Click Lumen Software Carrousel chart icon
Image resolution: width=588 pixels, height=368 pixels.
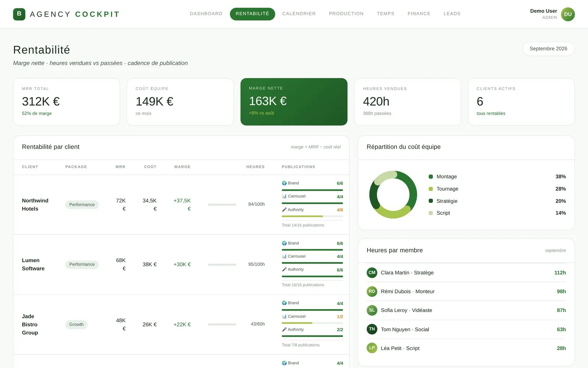284,256
